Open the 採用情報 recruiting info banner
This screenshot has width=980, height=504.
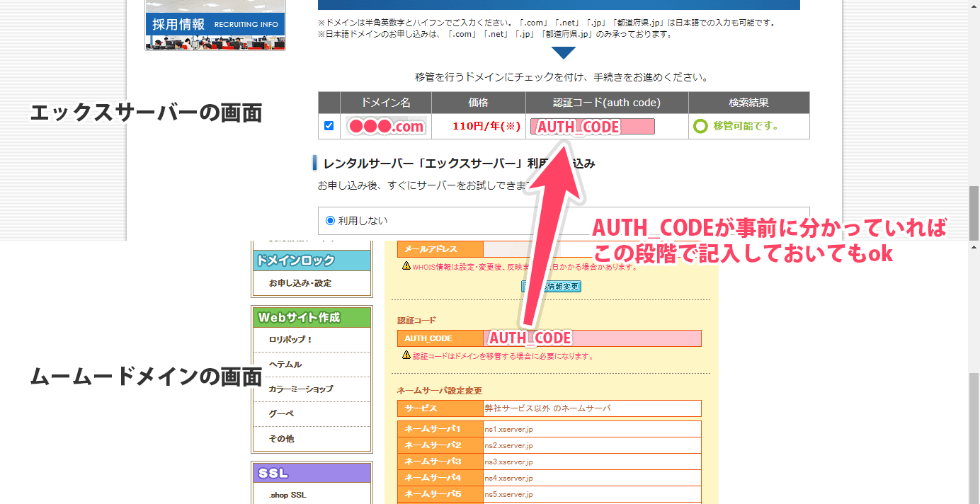(x=215, y=25)
